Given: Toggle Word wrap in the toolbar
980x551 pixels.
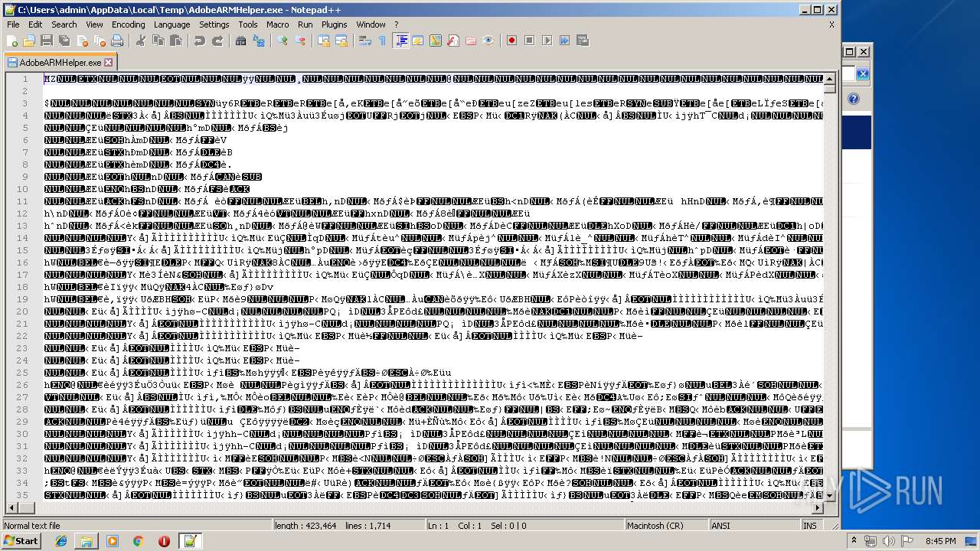Looking at the screenshot, I should coord(365,41).
